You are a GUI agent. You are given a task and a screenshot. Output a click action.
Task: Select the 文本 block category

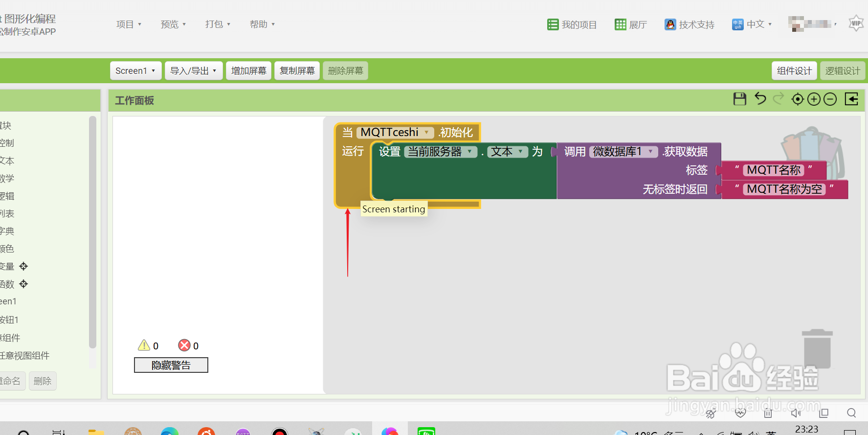(7, 160)
